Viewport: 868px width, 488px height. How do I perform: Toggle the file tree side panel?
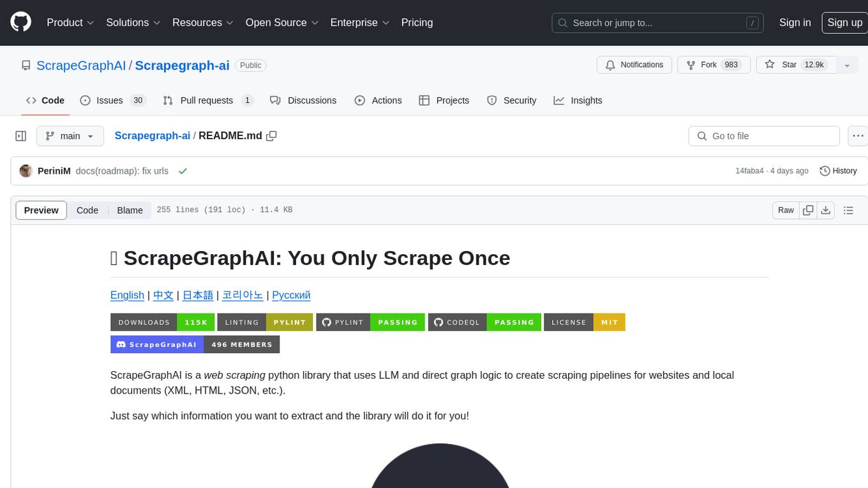(20, 136)
